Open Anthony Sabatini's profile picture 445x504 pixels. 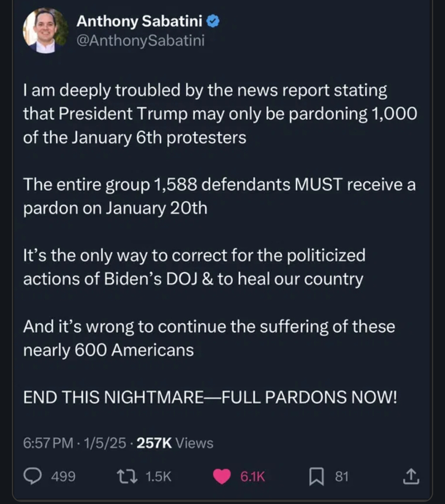click(45, 31)
